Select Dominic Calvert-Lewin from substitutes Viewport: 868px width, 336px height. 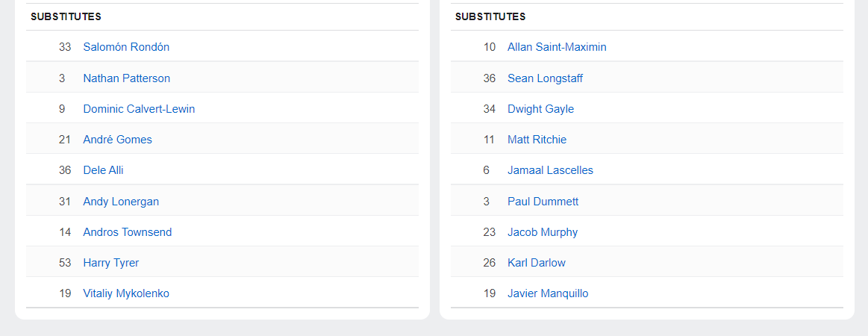pyautogui.click(x=139, y=109)
